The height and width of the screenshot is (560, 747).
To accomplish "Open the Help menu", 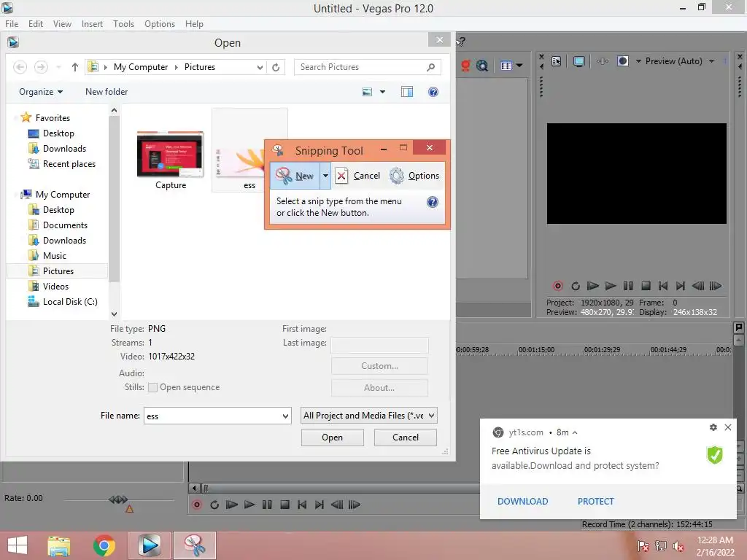I will [x=194, y=24].
